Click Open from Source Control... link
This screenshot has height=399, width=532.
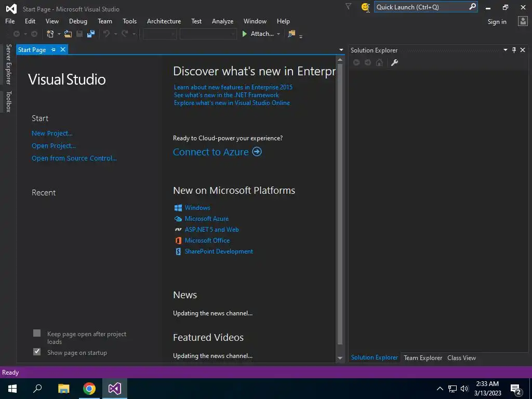click(x=74, y=158)
